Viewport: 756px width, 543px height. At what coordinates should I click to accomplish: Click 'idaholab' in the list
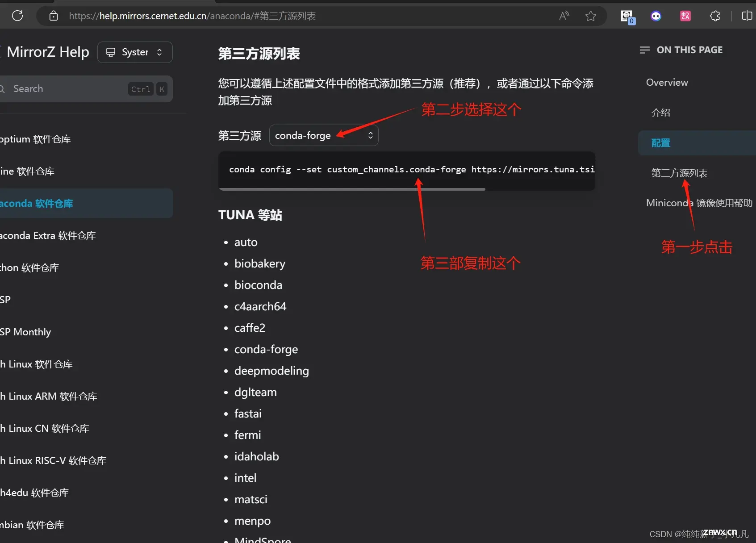pos(256,457)
